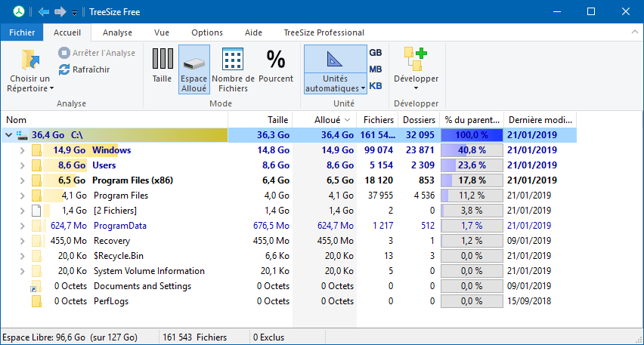Viewport: 644px width, 345px height.
Task: Select the PerfLogs row name
Action: [x=111, y=301]
